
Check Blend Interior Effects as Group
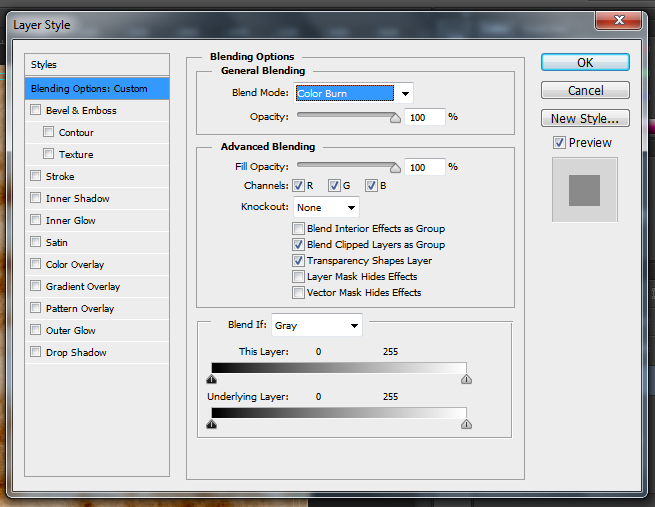[298, 228]
